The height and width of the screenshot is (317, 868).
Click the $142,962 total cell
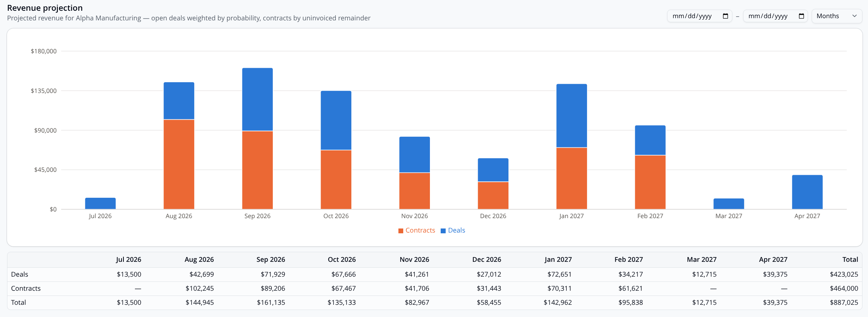pos(558,303)
